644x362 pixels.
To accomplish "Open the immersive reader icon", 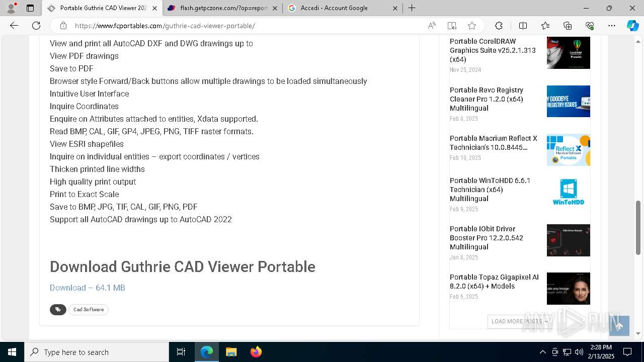I will (452, 26).
